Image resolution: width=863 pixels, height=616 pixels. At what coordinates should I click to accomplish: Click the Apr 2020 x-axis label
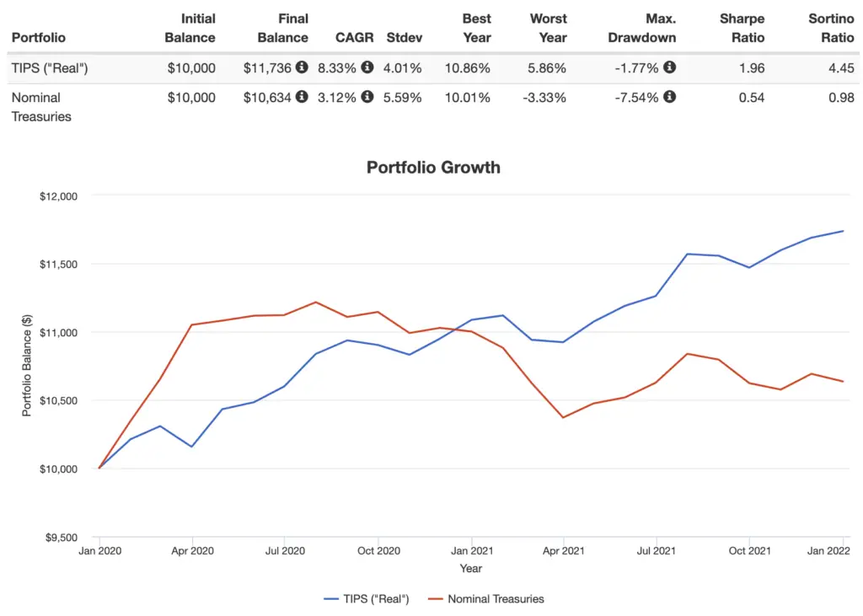coord(192,551)
